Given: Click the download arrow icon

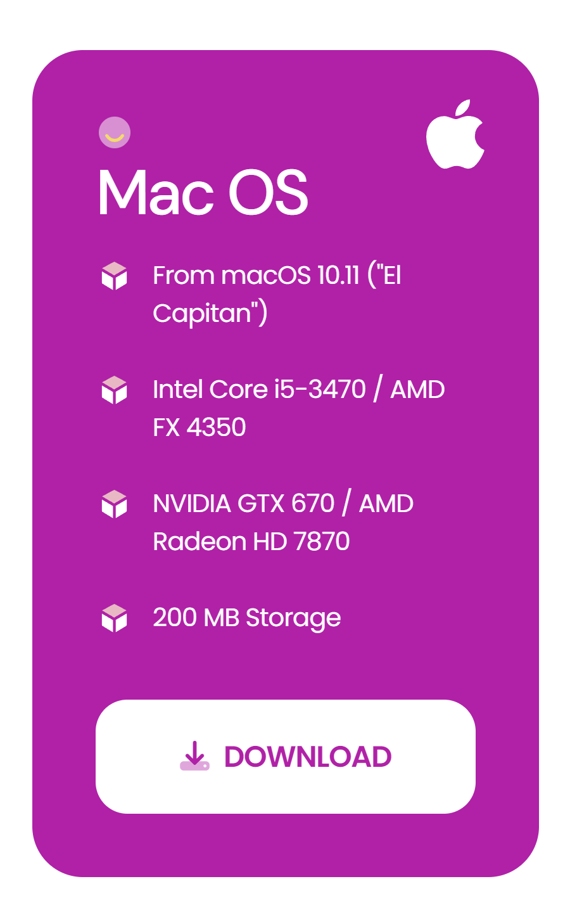Looking at the screenshot, I should (x=194, y=756).
